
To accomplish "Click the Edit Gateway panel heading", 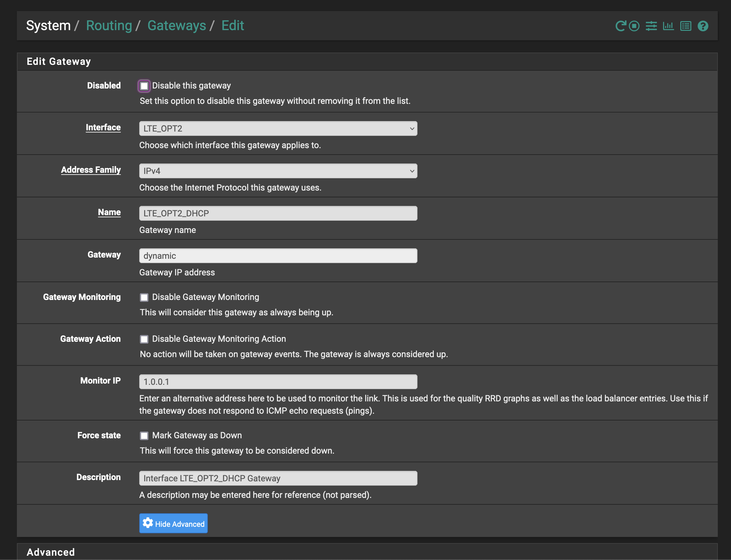I will (x=59, y=62).
